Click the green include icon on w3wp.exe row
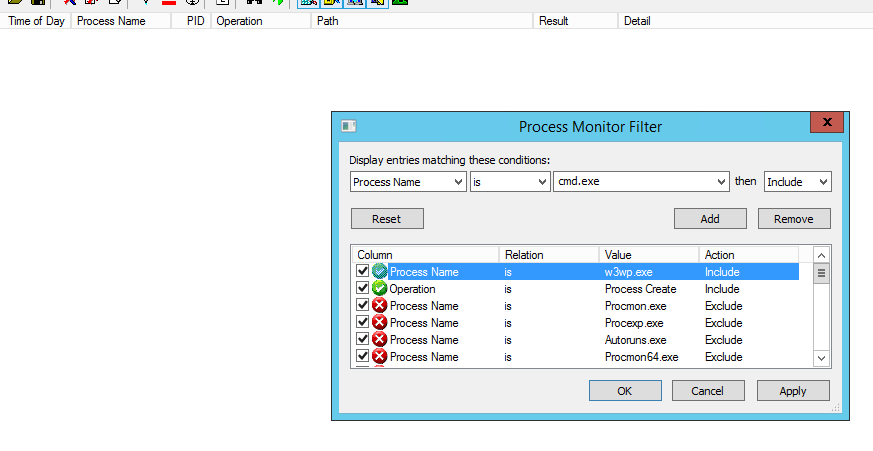This screenshot has width=873, height=451. pos(379,272)
